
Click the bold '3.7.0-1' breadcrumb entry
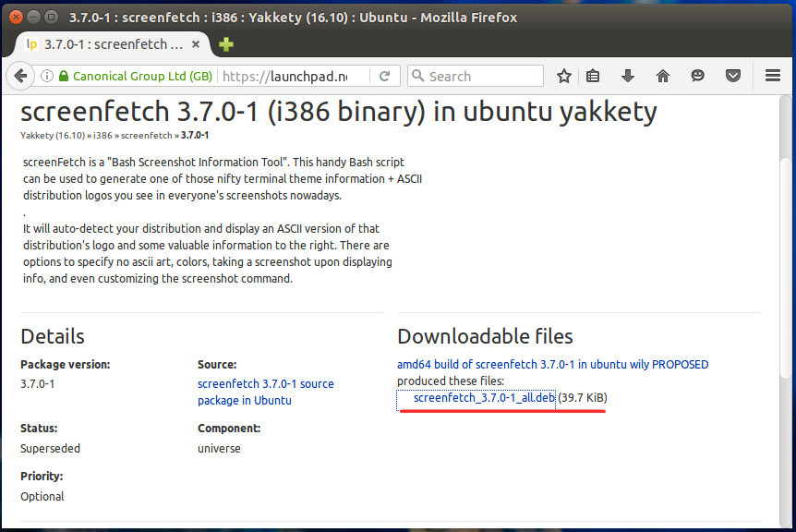(195, 136)
